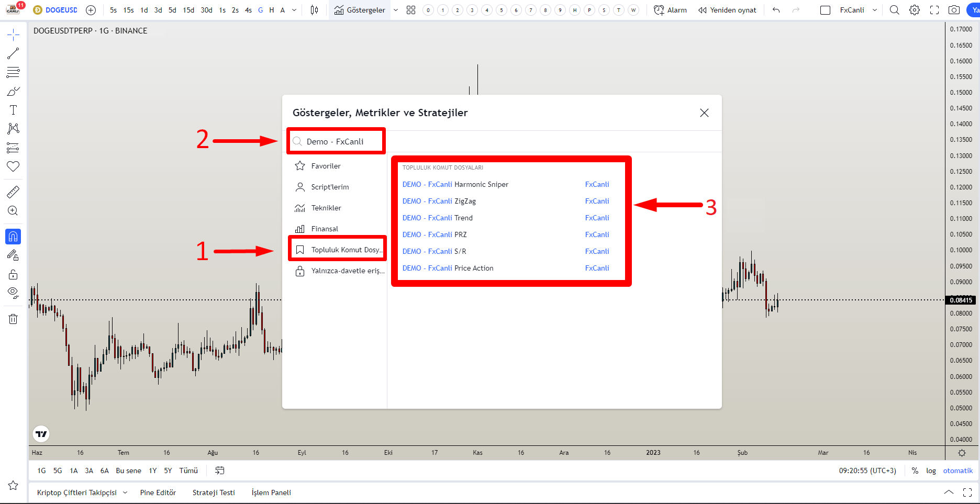Image resolution: width=980 pixels, height=504 pixels.
Task: Set chart range to 1A
Action: coord(74,471)
